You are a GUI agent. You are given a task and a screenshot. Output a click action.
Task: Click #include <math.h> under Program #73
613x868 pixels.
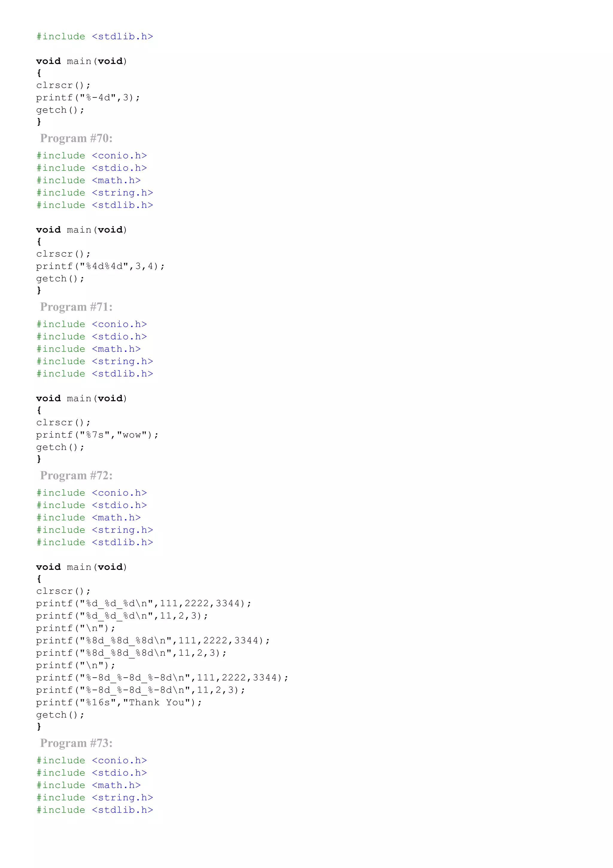click(88, 786)
